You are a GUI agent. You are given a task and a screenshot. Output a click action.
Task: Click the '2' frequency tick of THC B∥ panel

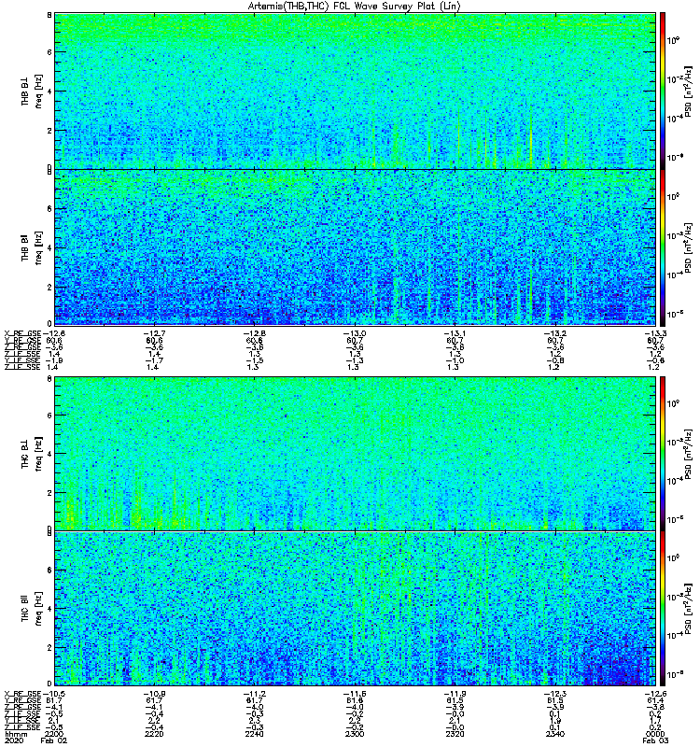pos(49,648)
